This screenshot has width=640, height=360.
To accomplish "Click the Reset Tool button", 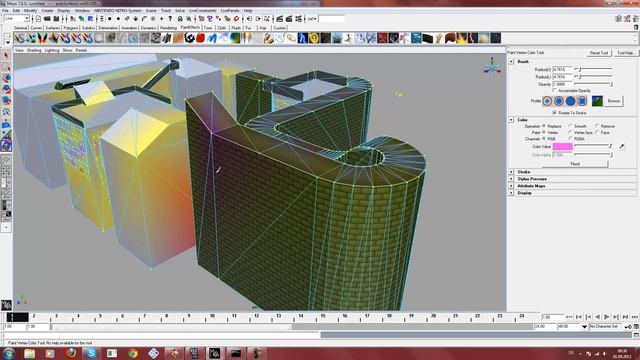I will coord(599,53).
